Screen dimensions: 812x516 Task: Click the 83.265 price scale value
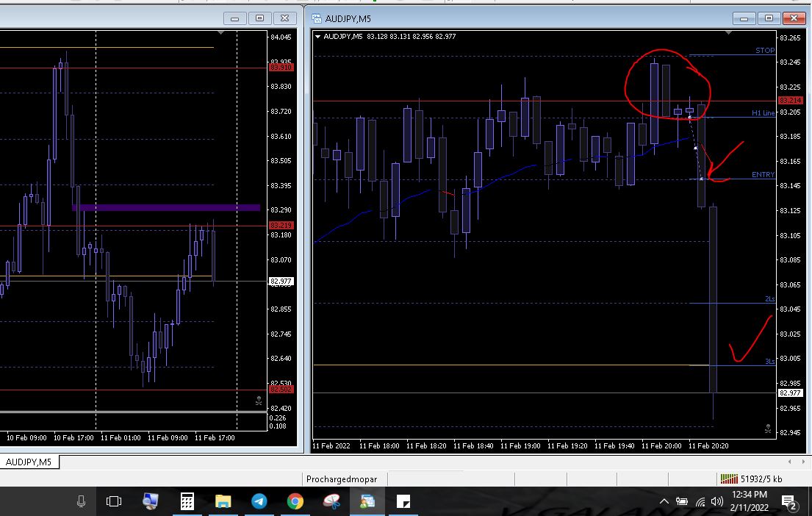790,37
